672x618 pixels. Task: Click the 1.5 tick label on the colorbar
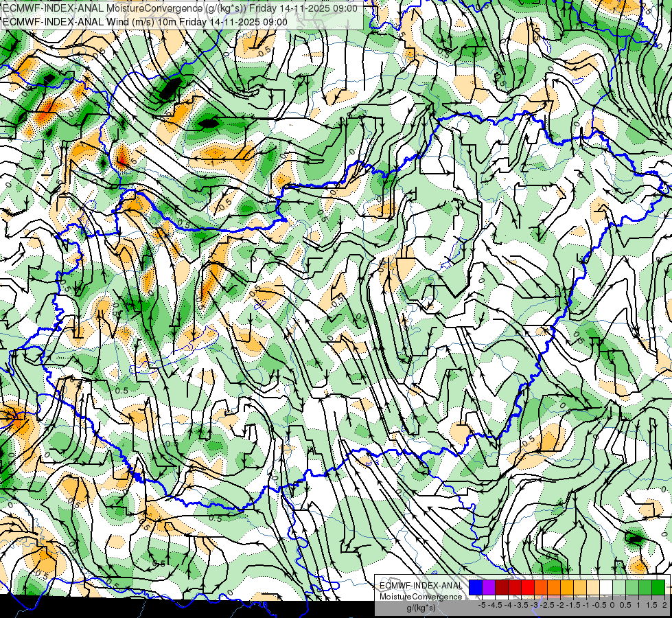coord(651,605)
